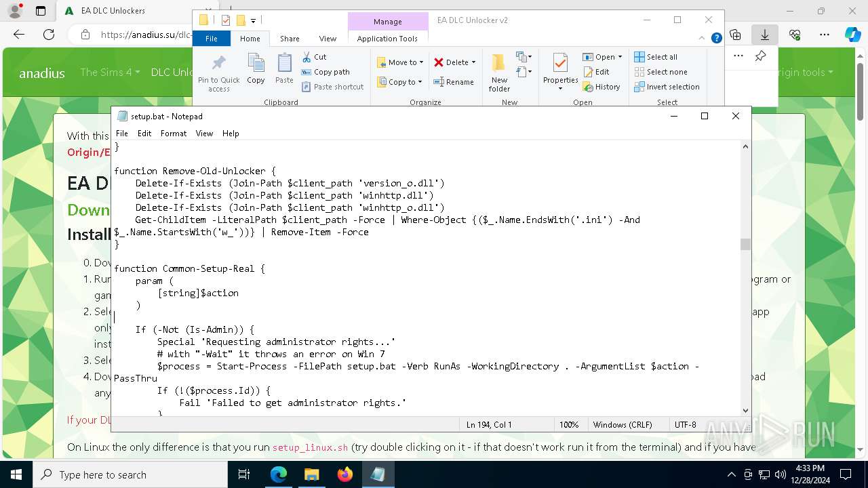This screenshot has width=868, height=488.
Task: Open Notepad's Format menu
Action: coord(174,134)
